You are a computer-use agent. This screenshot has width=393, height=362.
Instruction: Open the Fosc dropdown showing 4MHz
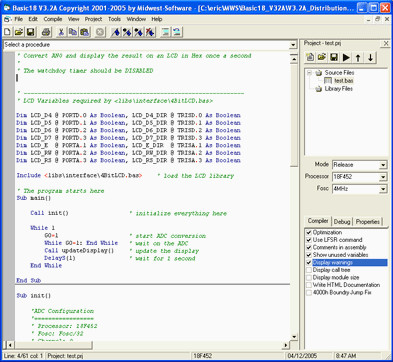[383, 189]
